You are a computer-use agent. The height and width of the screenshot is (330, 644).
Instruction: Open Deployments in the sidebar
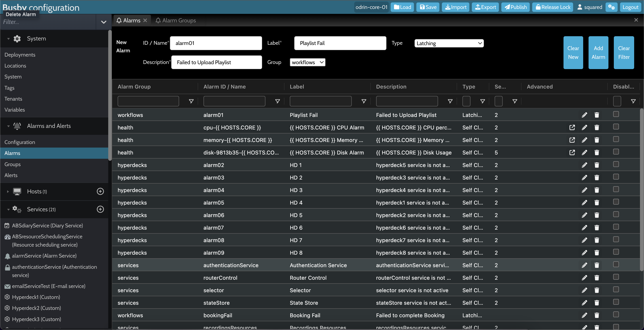[x=20, y=55]
